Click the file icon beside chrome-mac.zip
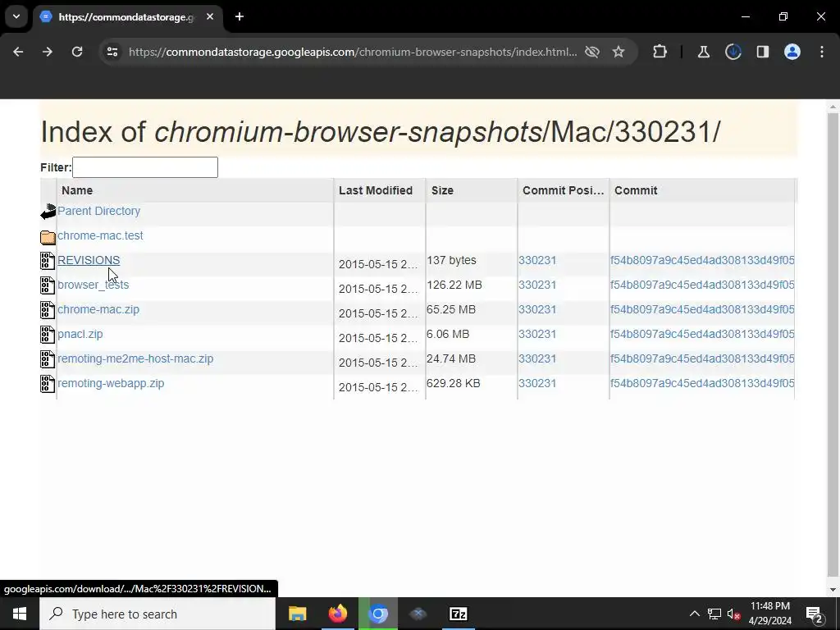840x630 pixels. pyautogui.click(x=48, y=310)
